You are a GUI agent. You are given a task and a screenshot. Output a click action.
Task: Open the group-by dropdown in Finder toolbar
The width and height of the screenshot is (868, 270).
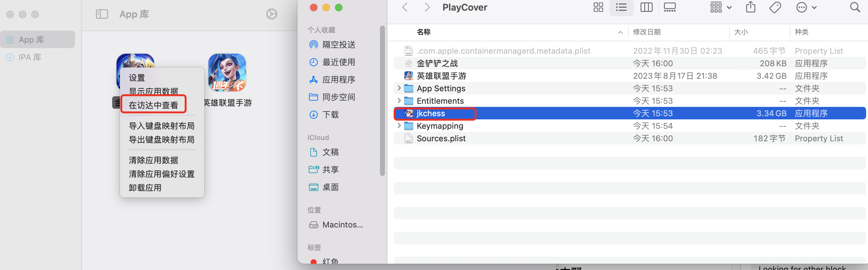tap(721, 7)
